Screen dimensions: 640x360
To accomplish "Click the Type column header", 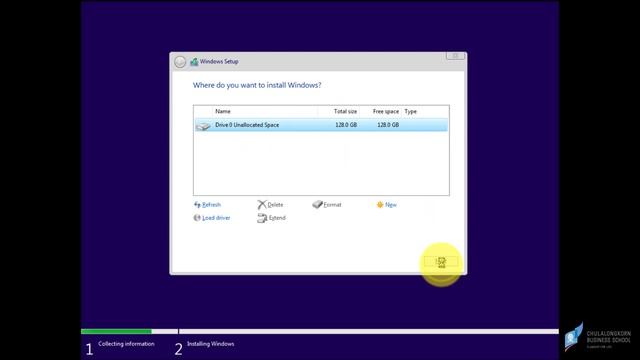I will point(411,111).
